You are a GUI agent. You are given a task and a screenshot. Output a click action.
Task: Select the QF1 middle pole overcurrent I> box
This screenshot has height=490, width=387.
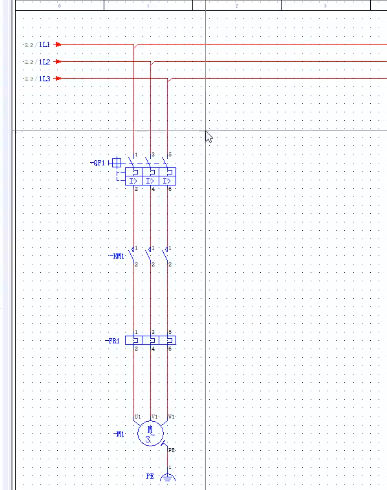[151, 181]
